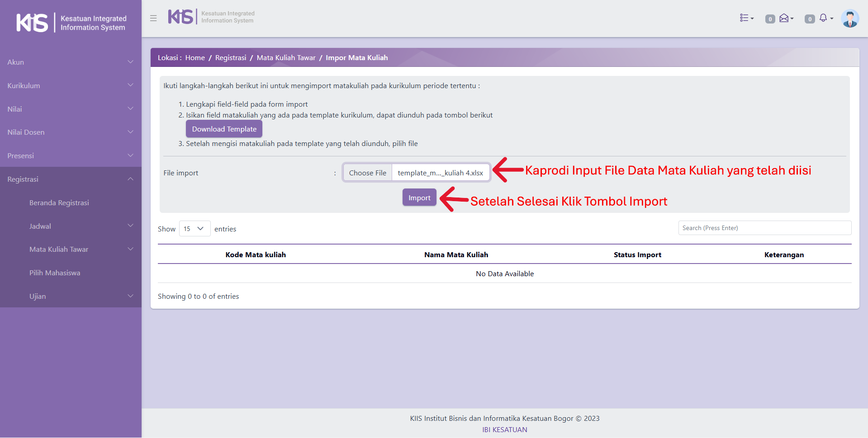The width and height of the screenshot is (868, 438).
Task: Open the task list icon in header
Action: pyautogui.click(x=746, y=18)
